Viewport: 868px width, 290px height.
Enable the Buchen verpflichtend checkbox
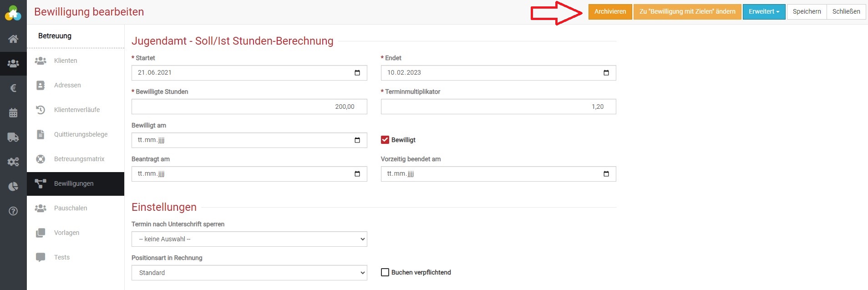coord(385,272)
